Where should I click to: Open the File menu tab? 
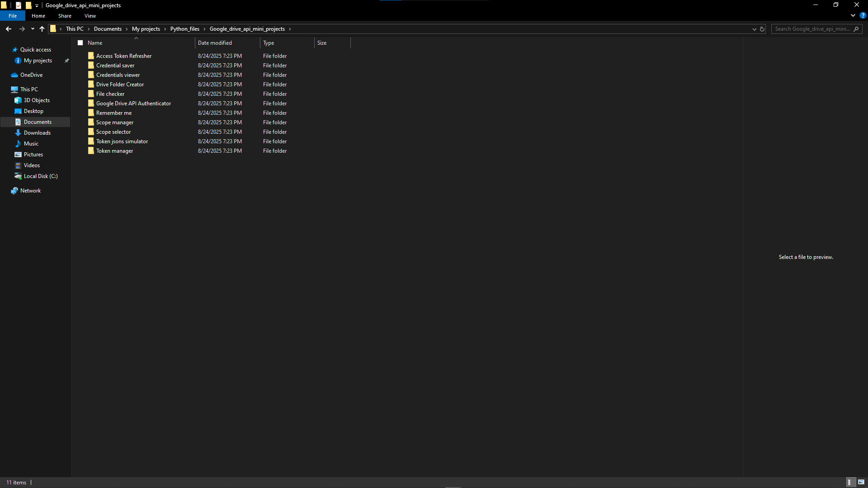[x=13, y=16]
